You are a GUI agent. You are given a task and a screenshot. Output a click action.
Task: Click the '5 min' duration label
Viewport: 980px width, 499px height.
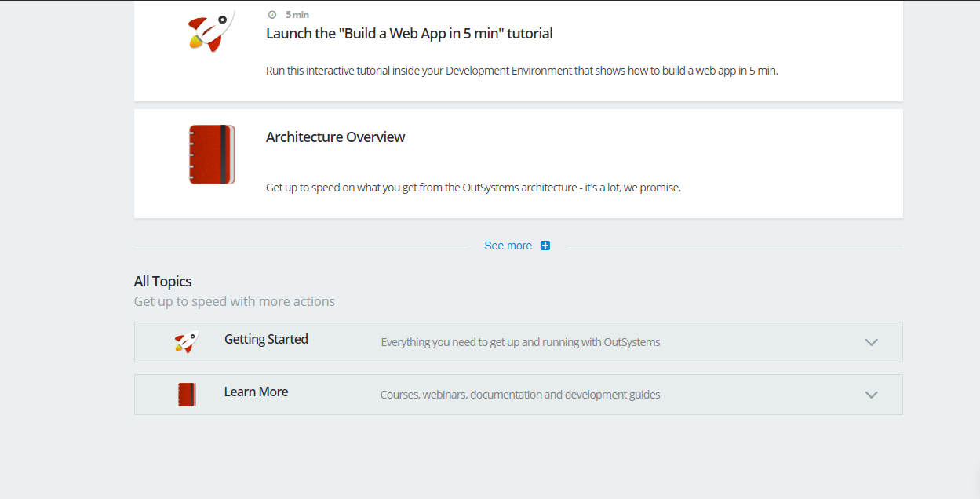pyautogui.click(x=297, y=15)
